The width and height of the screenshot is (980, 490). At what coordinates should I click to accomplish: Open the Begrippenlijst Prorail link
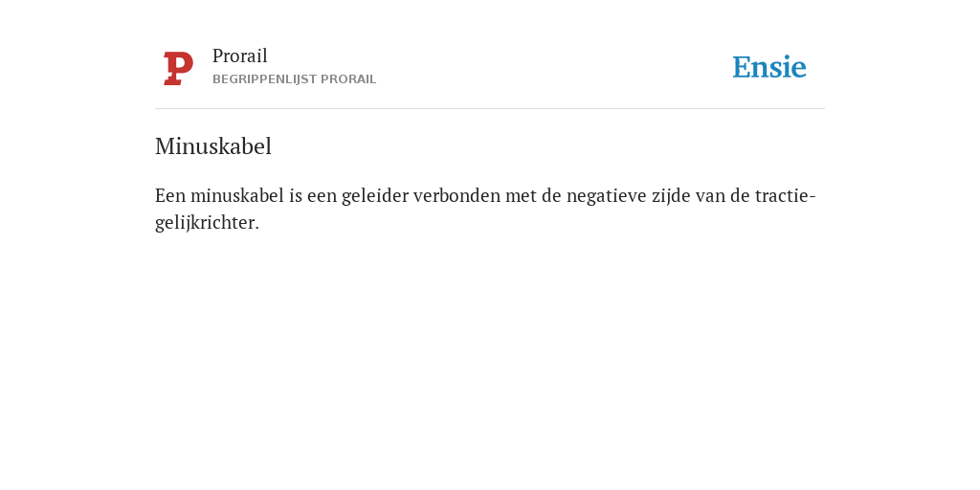(295, 79)
